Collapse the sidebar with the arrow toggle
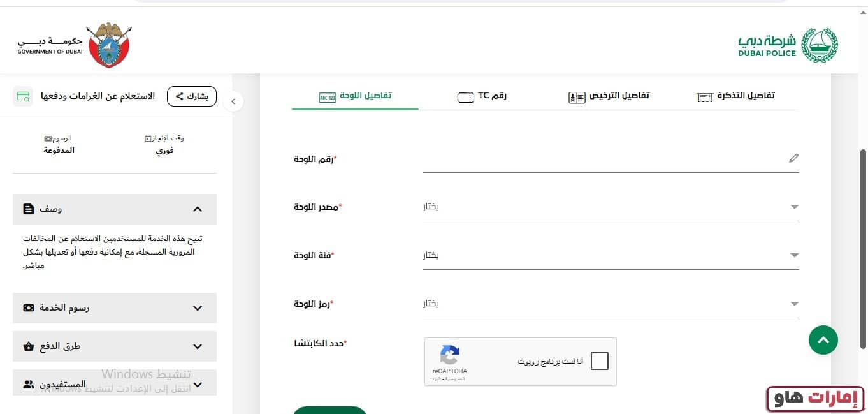 click(234, 101)
